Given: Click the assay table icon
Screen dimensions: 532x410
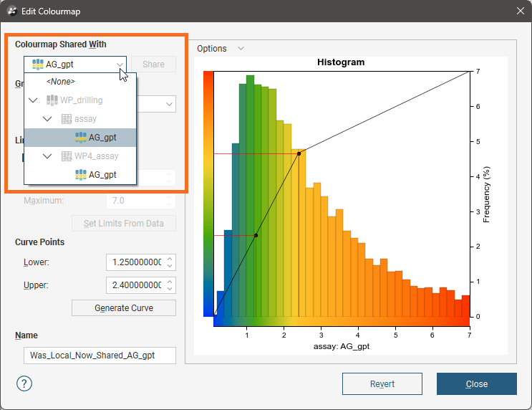Looking at the screenshot, I should 67,119.
